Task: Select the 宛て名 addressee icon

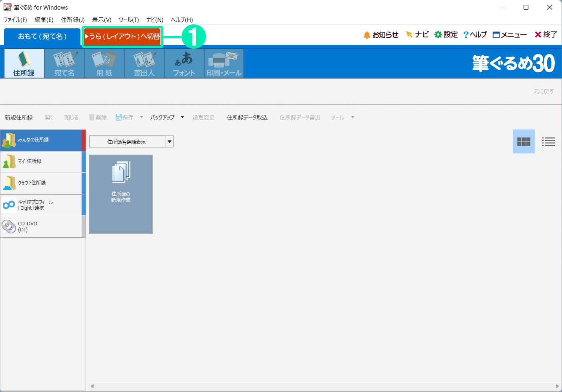Action: point(64,64)
